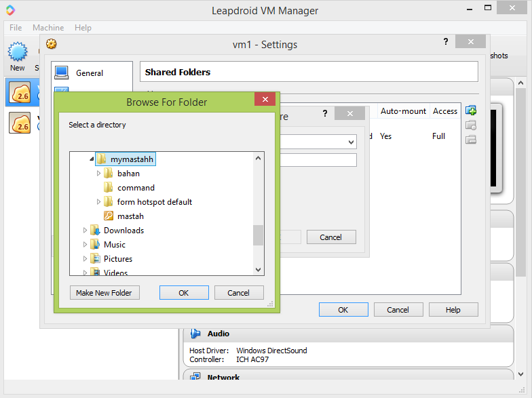Open the Help menu
This screenshot has height=398, width=532.
click(83, 27)
